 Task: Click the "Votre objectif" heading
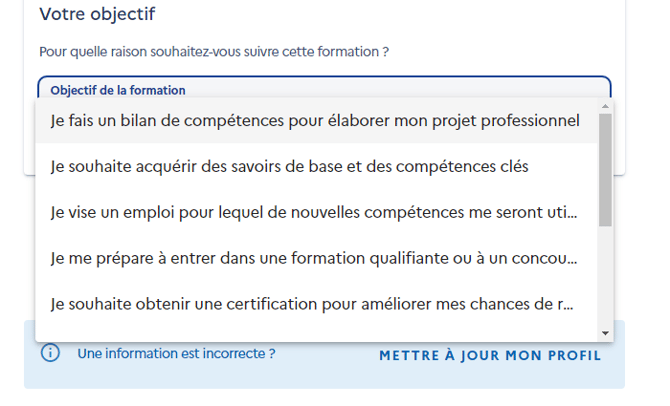tap(97, 15)
